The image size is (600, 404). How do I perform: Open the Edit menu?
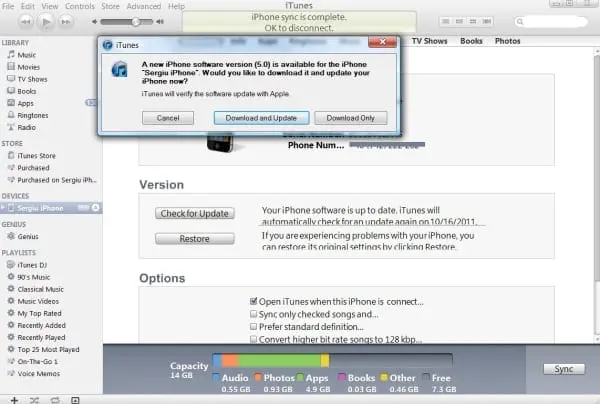coord(28,6)
